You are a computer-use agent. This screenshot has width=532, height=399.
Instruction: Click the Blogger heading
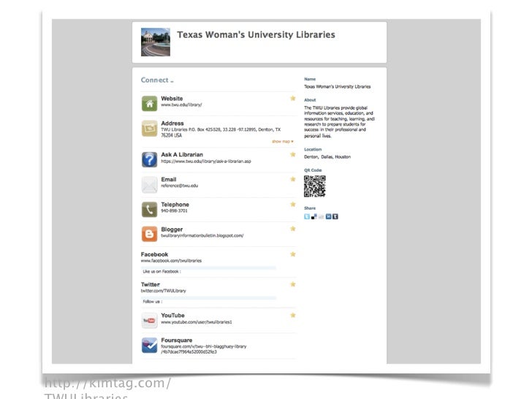tap(172, 229)
